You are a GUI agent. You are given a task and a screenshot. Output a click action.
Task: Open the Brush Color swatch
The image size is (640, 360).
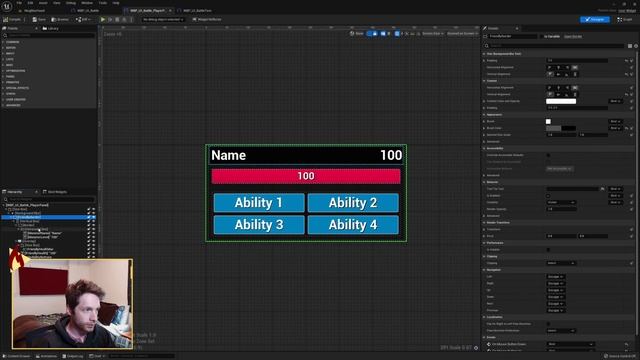pyautogui.click(x=561, y=128)
